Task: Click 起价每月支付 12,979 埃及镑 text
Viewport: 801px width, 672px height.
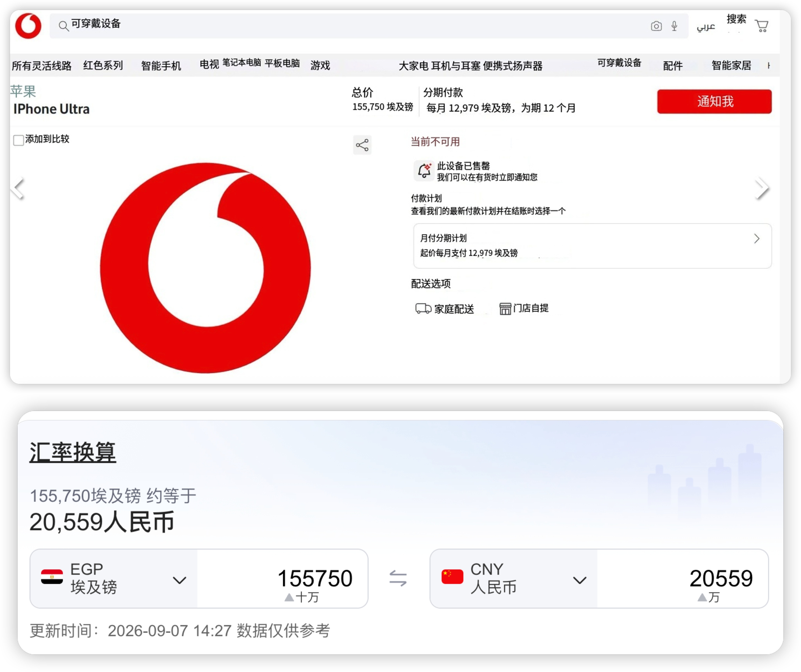Action: tap(469, 253)
